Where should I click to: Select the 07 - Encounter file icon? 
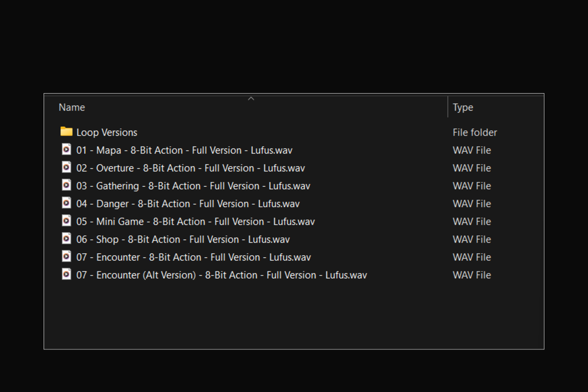click(x=66, y=256)
